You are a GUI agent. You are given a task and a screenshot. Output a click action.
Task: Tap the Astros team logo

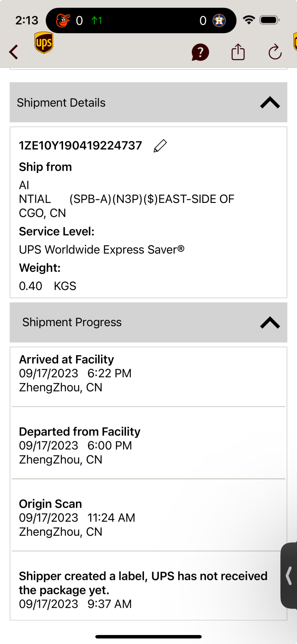(x=219, y=21)
